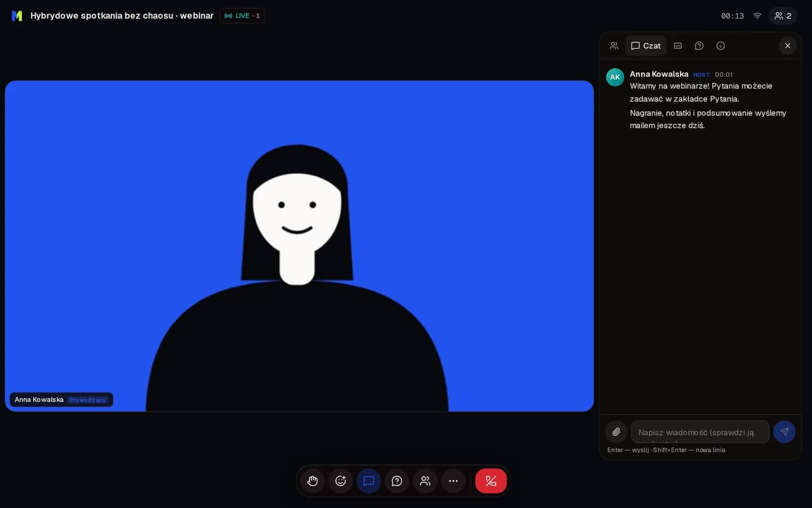Click the elapsed time '00:13'
The height and width of the screenshot is (508, 812).
click(x=732, y=16)
